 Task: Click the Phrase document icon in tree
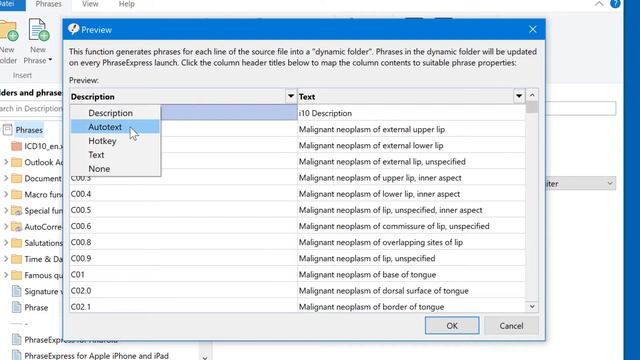pos(16,307)
